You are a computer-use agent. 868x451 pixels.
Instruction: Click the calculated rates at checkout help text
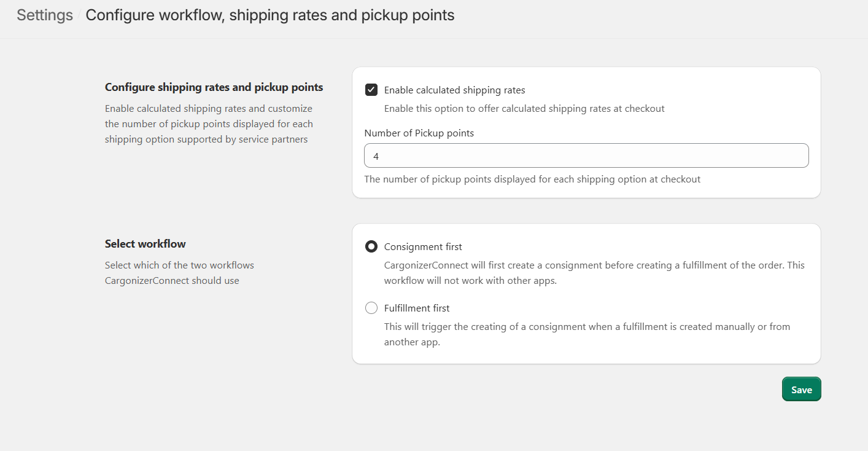524,109
